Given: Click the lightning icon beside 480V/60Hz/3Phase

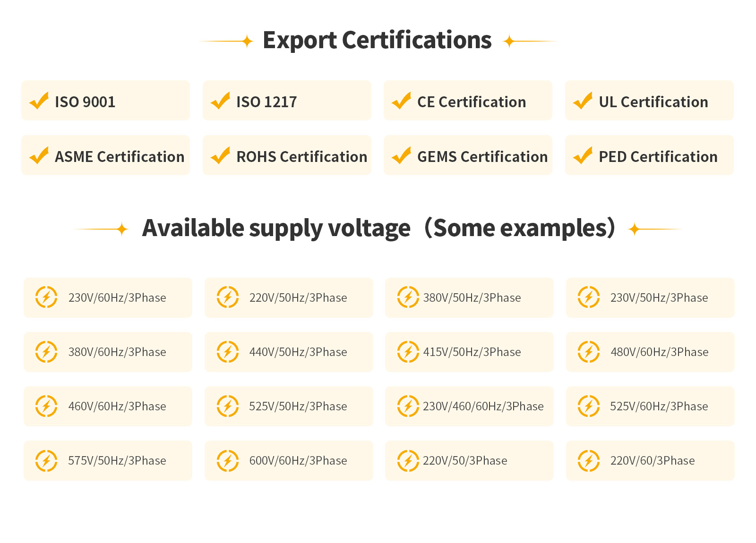Looking at the screenshot, I should coord(589,352).
